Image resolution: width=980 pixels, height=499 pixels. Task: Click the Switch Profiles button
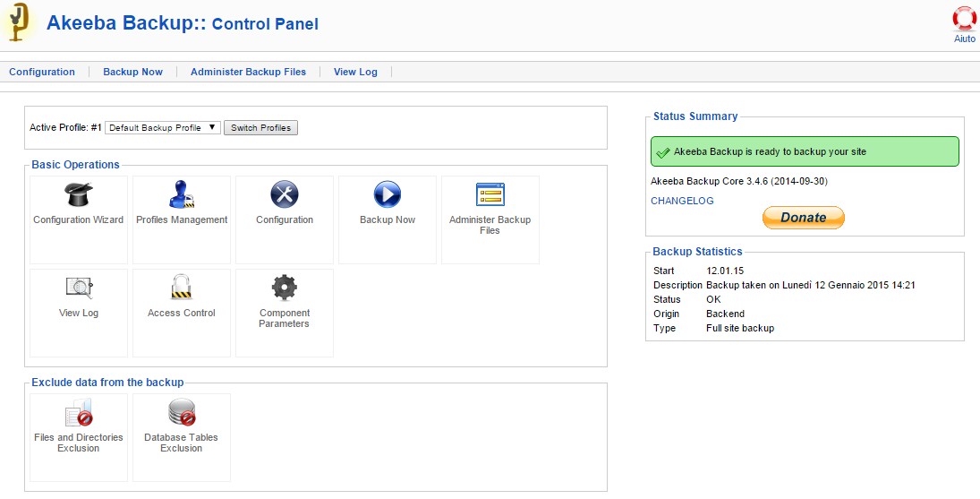point(260,127)
